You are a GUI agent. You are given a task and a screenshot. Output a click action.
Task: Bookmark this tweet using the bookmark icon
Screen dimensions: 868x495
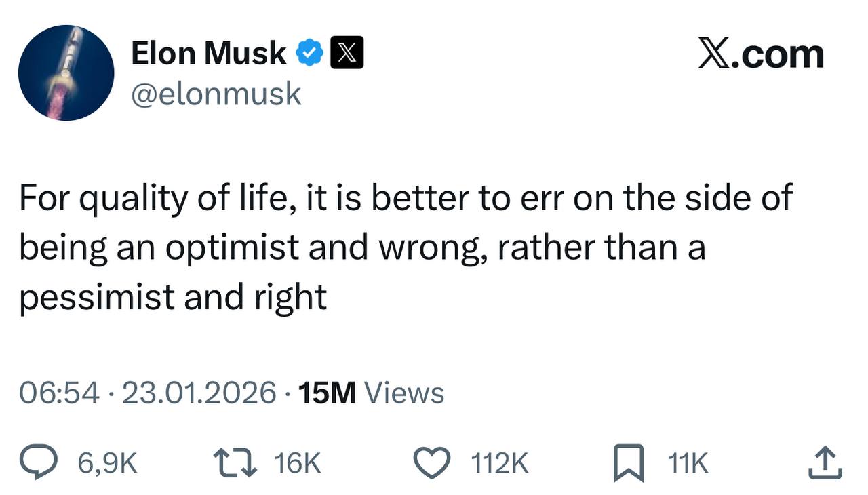pos(628,464)
